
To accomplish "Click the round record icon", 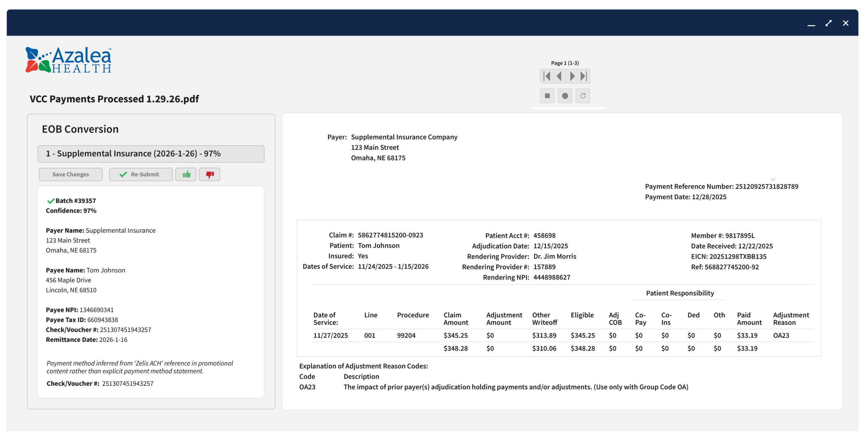I will 565,96.
